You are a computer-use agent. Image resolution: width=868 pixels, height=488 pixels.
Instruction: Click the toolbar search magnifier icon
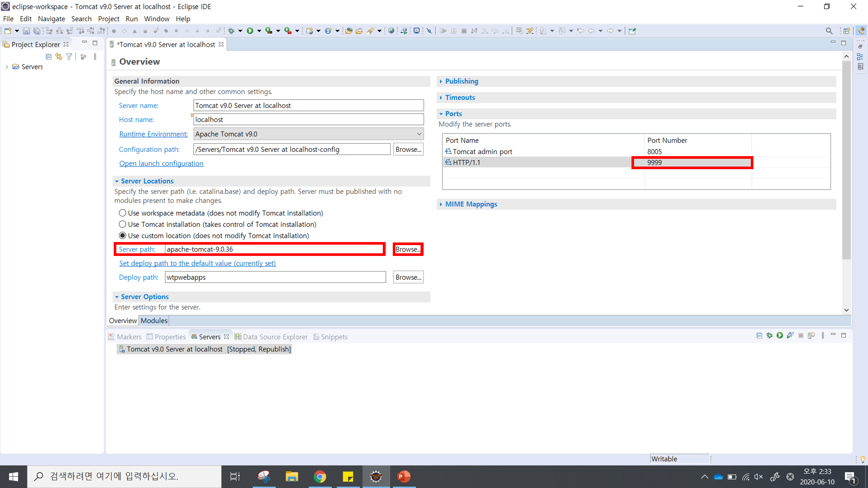(829, 31)
